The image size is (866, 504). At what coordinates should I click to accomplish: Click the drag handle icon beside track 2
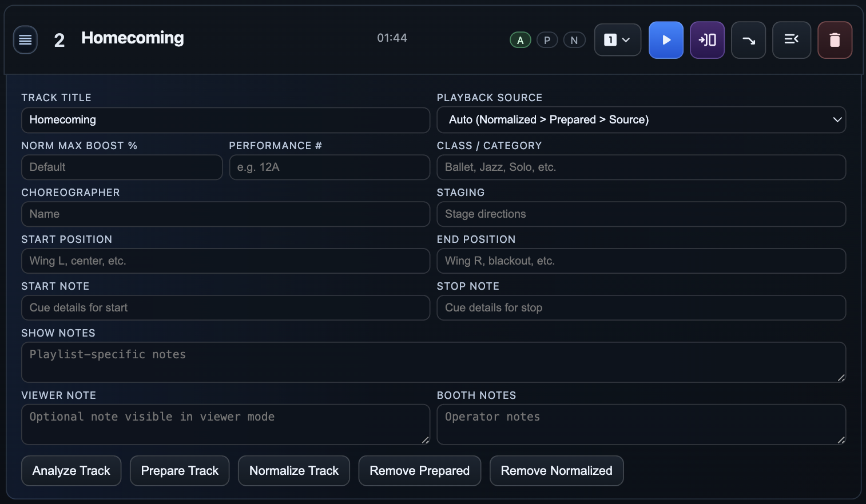[25, 40]
